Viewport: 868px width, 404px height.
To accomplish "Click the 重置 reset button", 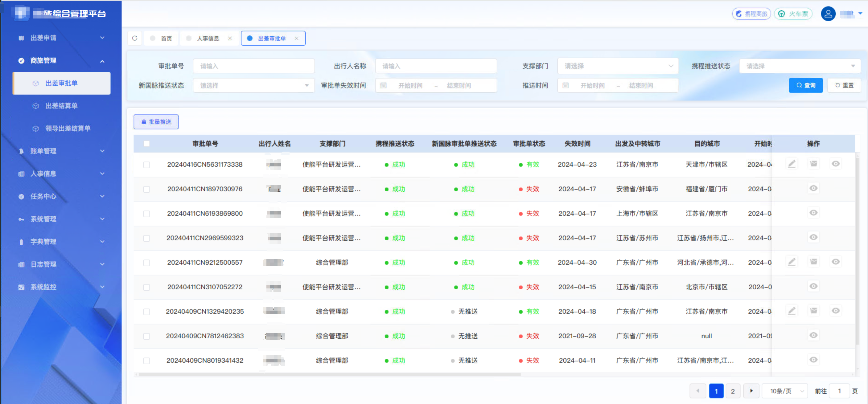I will (x=844, y=85).
